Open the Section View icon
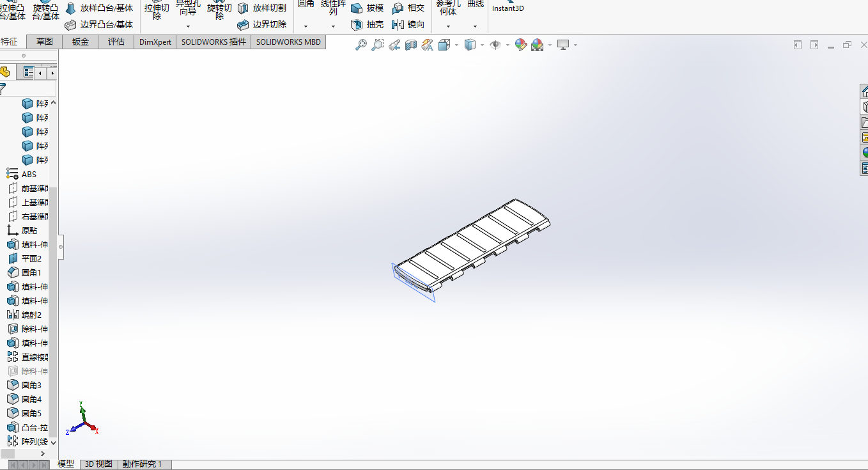Viewport: 868px width, 470px height. click(411, 45)
